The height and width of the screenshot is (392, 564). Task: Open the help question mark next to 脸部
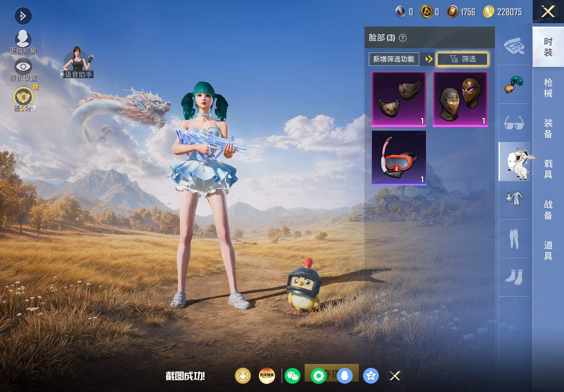tap(403, 38)
